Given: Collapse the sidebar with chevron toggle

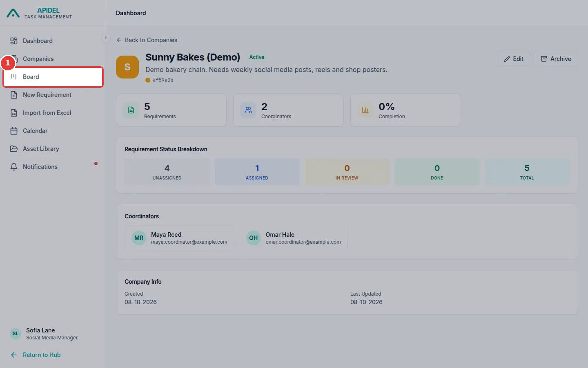Looking at the screenshot, I should [x=106, y=38].
